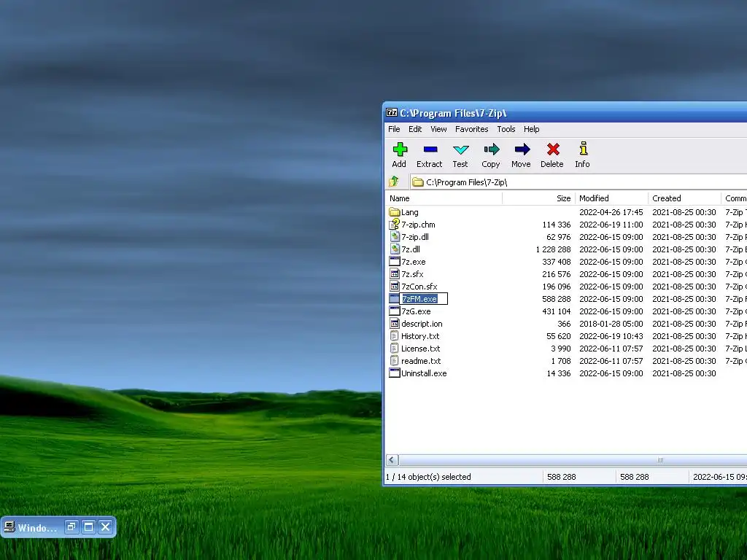Click the C:\Program Files\7-Zip\ address field
The width and height of the screenshot is (747, 560).
(x=578, y=182)
